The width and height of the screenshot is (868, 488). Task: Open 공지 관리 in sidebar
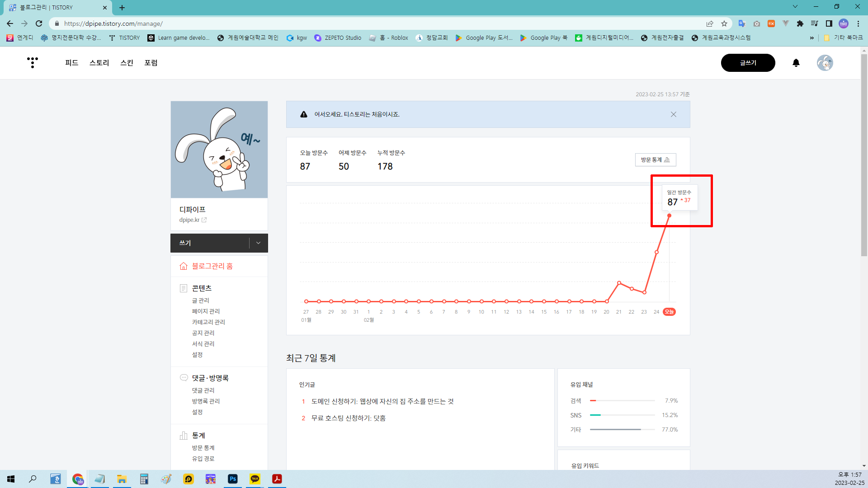[203, 333]
